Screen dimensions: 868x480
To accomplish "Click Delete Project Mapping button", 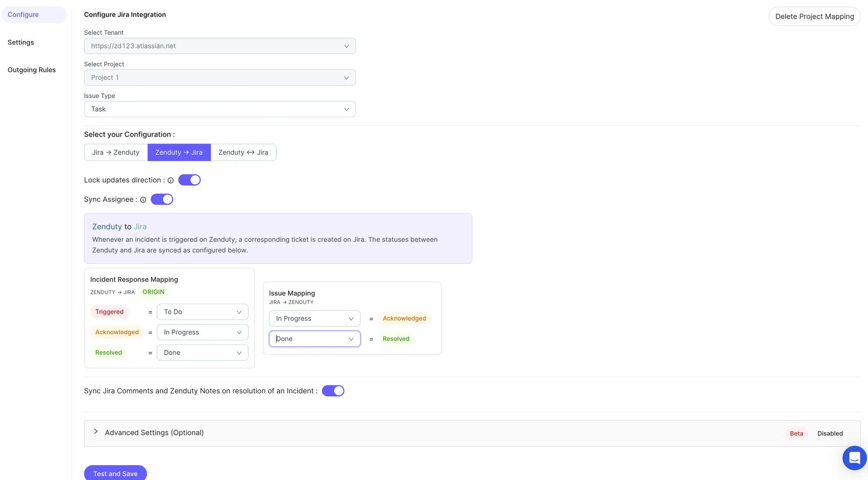I will click(x=814, y=16).
